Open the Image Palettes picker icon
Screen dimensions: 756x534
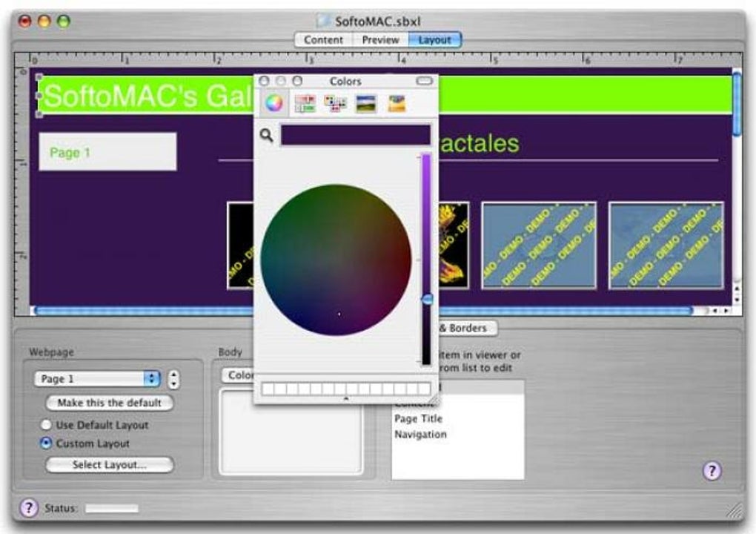(x=366, y=102)
